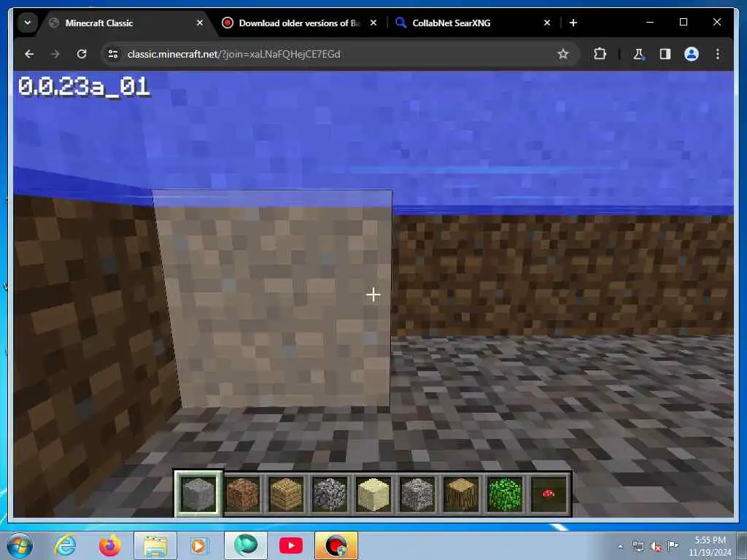Screen dimensions: 747x560
Task: Open the Chrome three-dot menu
Action: (x=718, y=54)
